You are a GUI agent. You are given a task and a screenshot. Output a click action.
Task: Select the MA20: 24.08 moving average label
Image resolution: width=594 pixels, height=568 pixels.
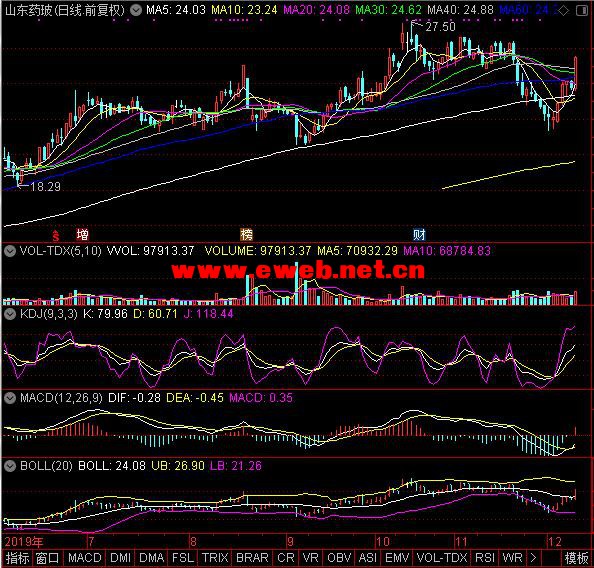coord(316,10)
